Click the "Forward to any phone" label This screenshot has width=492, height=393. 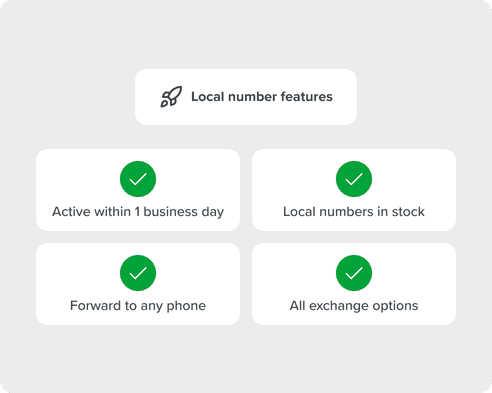point(138,306)
